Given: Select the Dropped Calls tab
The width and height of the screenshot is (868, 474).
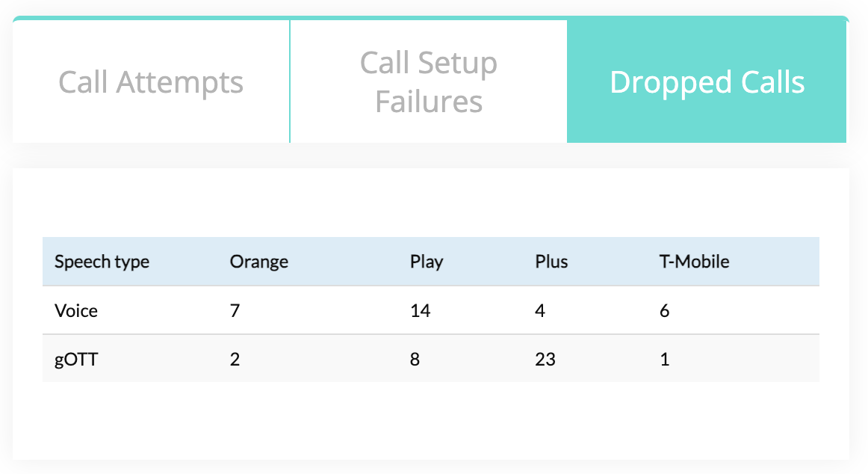Looking at the screenshot, I should coord(707,82).
